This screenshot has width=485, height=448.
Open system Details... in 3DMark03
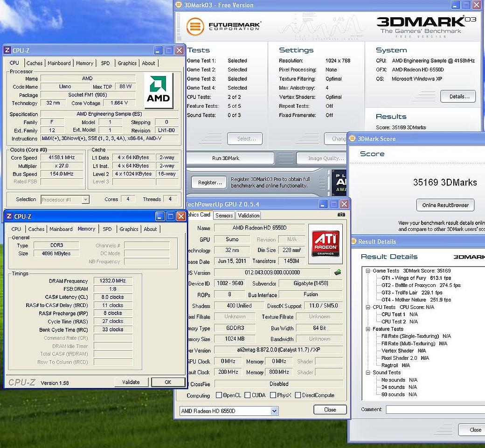(458, 97)
